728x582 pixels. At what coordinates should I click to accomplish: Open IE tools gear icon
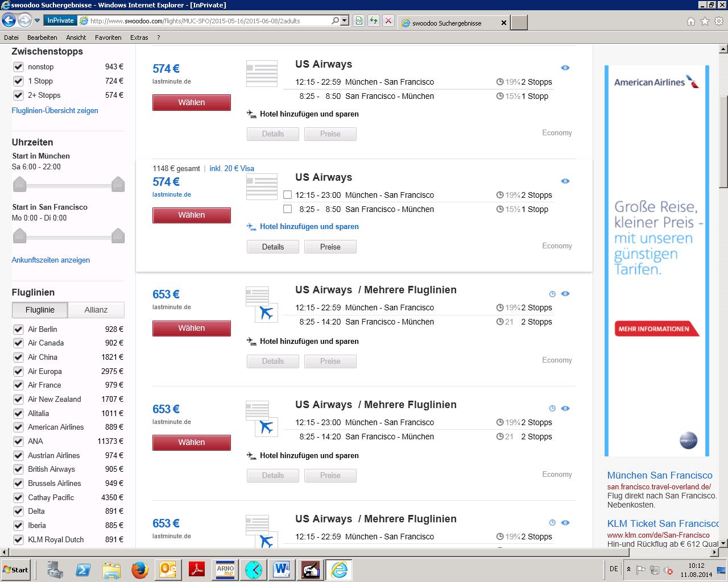[x=719, y=21]
